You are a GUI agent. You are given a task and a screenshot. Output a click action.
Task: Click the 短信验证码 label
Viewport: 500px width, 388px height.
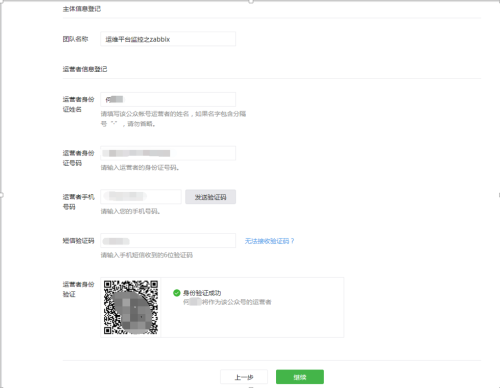[x=79, y=241]
